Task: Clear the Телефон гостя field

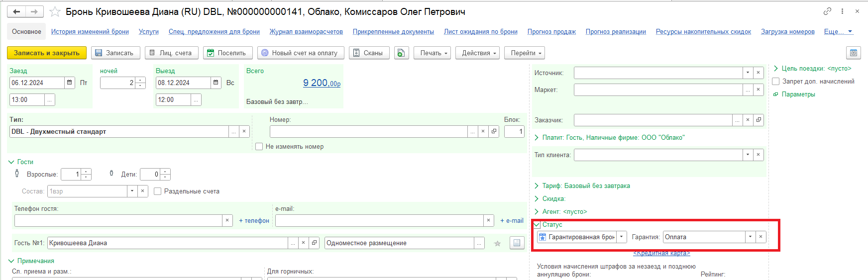Action: (x=227, y=220)
